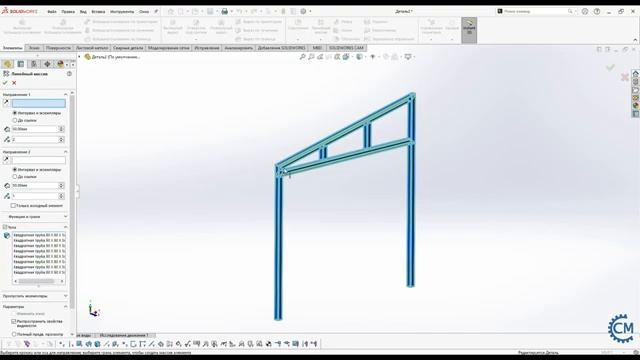This screenshot has height=360, width=640.
Task: Open the options gear in top toolbar
Action: 303,11
